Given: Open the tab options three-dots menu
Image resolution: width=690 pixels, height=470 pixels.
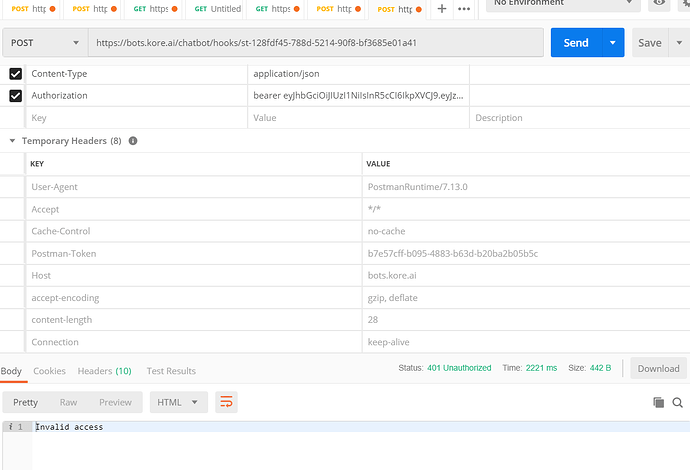Looking at the screenshot, I should click(464, 9).
